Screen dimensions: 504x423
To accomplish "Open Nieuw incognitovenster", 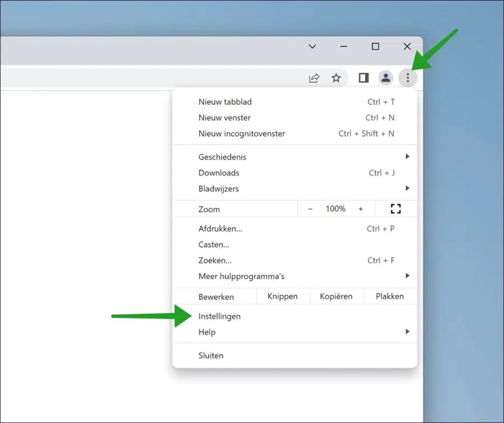I will 295,133.
